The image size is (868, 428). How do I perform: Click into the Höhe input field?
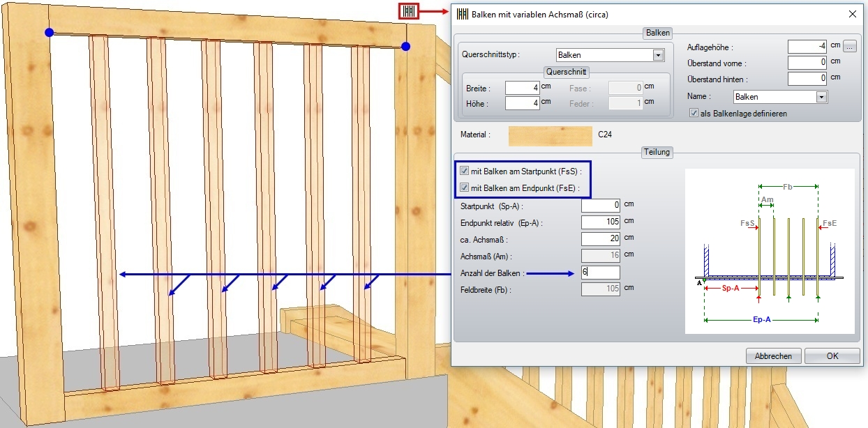coord(521,103)
